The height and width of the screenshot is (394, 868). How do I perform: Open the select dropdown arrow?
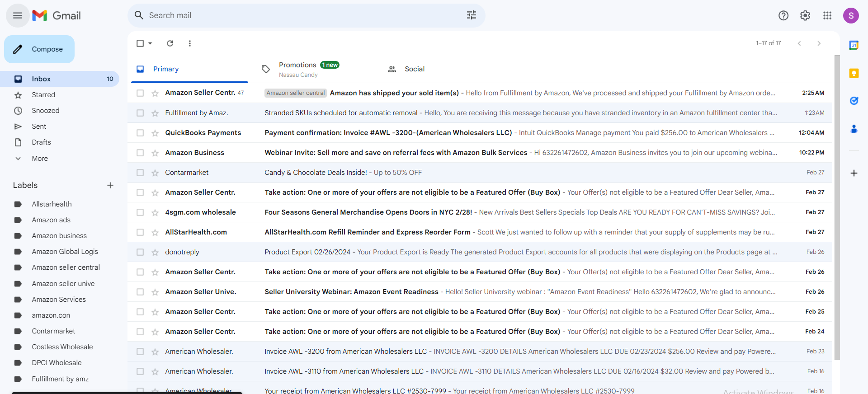[150, 43]
